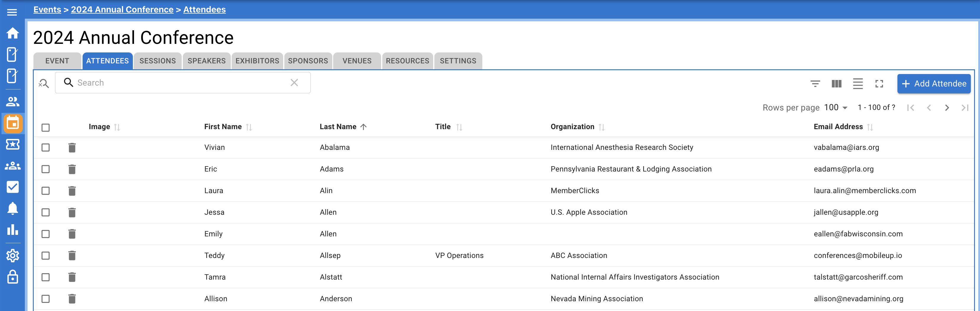Check the checkbox on Eric Adams row
Viewport: 980px width, 311px height.
[45, 169]
